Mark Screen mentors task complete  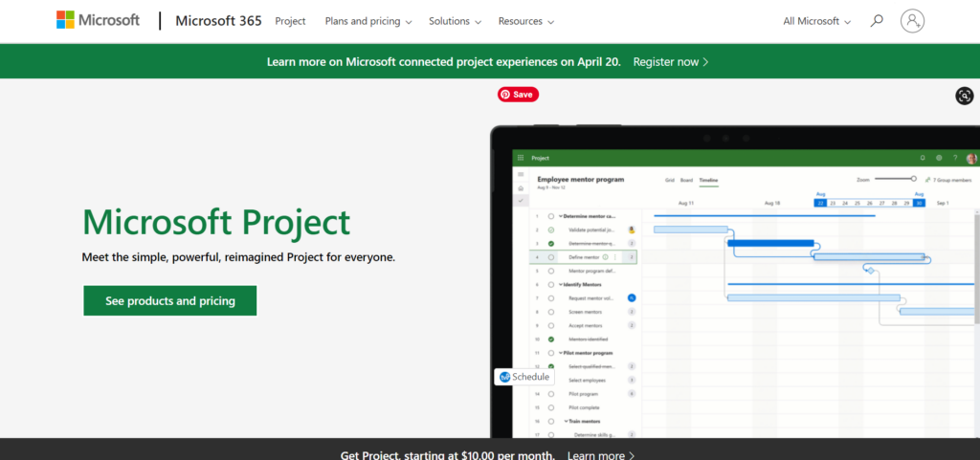550,312
